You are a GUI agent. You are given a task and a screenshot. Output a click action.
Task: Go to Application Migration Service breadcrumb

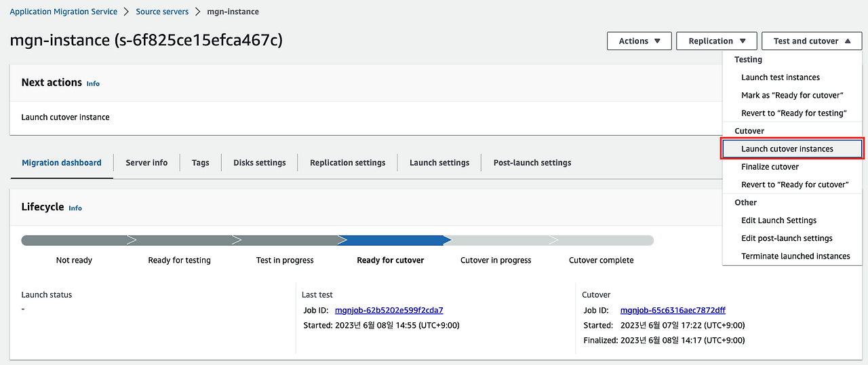tap(64, 12)
